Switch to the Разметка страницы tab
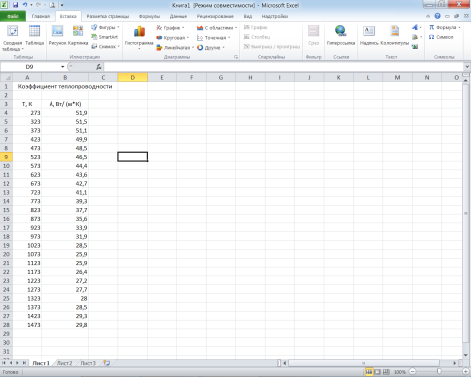This screenshot has height=377, width=471. pyautogui.click(x=108, y=16)
